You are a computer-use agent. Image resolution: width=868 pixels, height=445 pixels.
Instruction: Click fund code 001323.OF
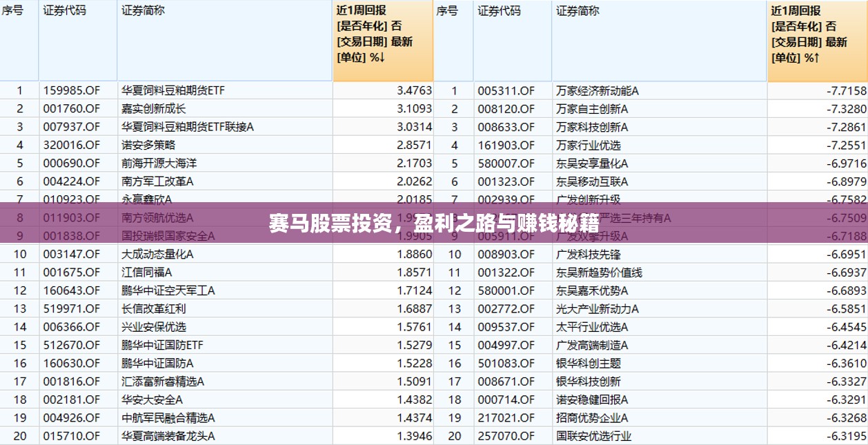(x=506, y=181)
